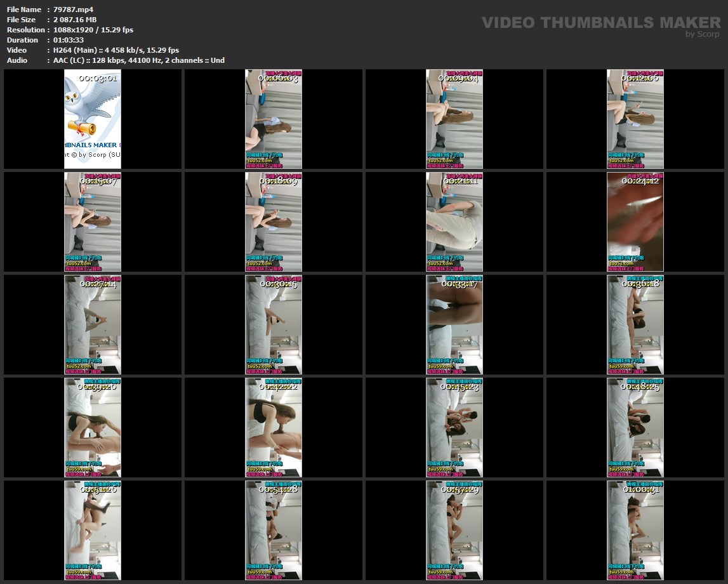Click the Video codec H264 info line
728x584 pixels.
tap(116, 50)
